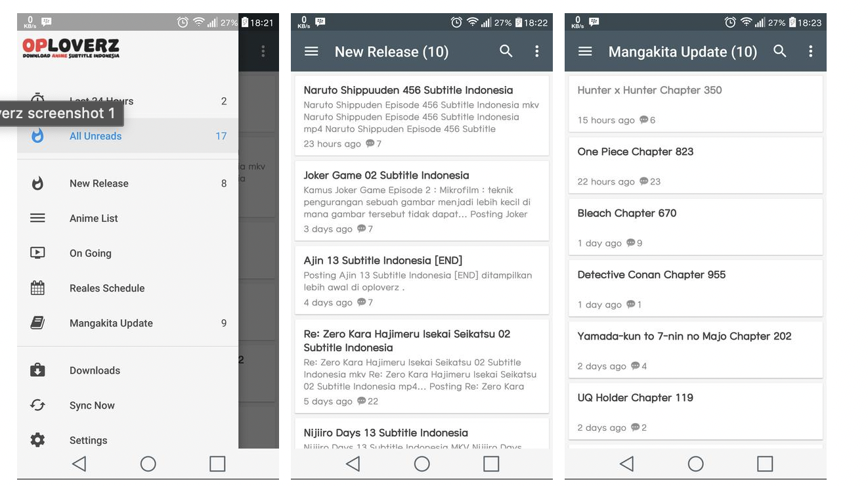Click comment bubble on Bleach Chapter 670

631,242
